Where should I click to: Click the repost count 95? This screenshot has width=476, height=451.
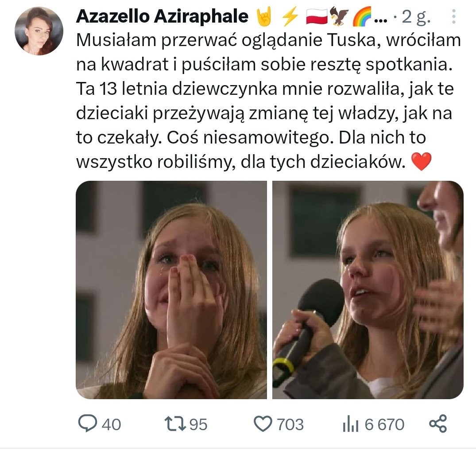point(198,424)
